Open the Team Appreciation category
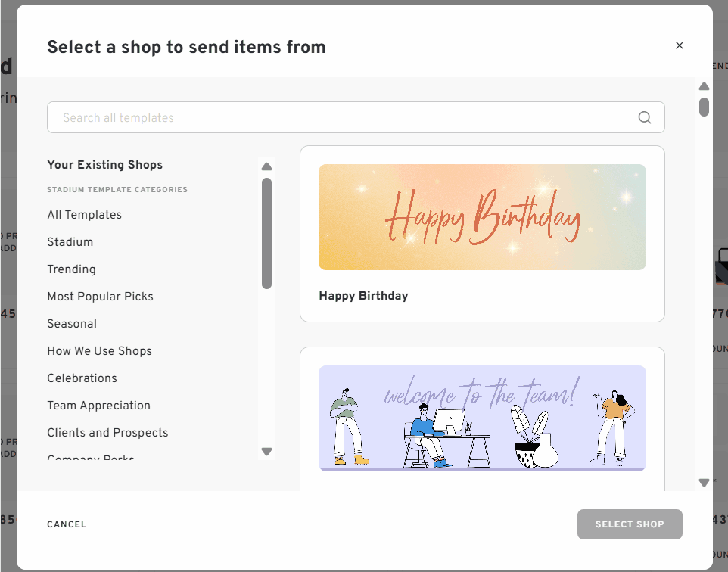 coord(98,405)
